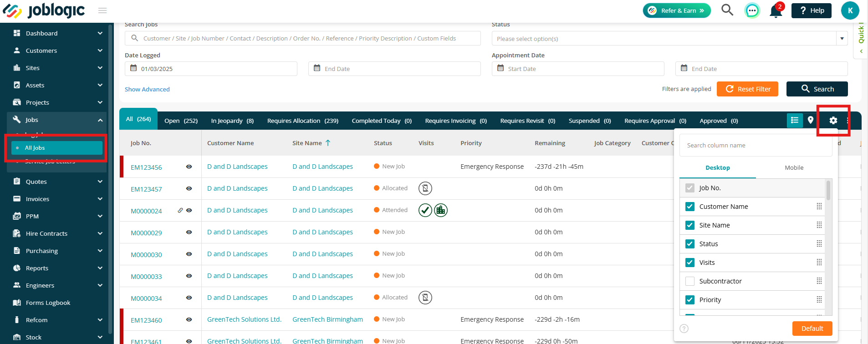Click the Search column name field
Image resolution: width=868 pixels, height=344 pixels.
click(756, 145)
